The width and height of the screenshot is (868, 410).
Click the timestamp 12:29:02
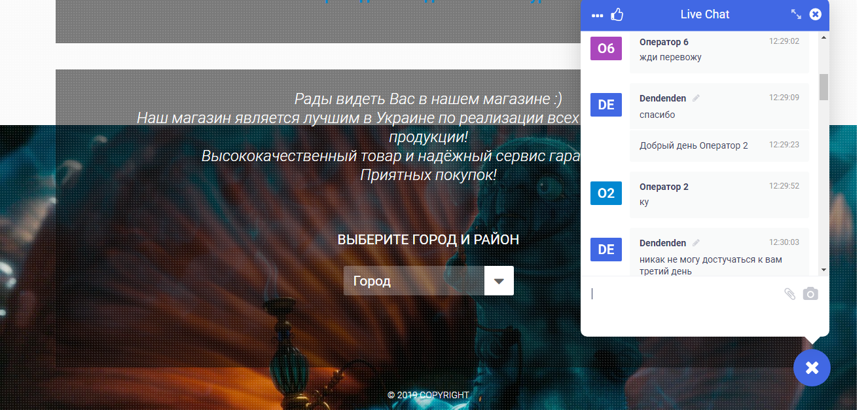tap(784, 41)
